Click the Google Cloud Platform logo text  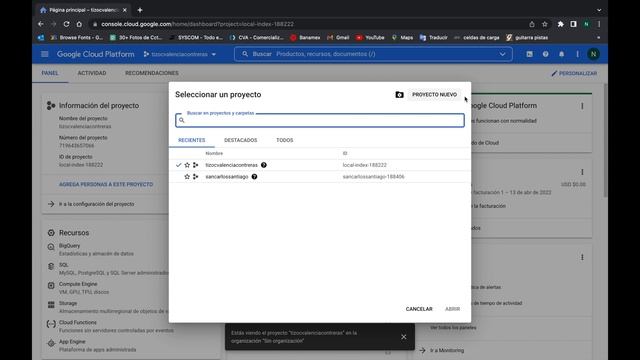(x=96, y=54)
